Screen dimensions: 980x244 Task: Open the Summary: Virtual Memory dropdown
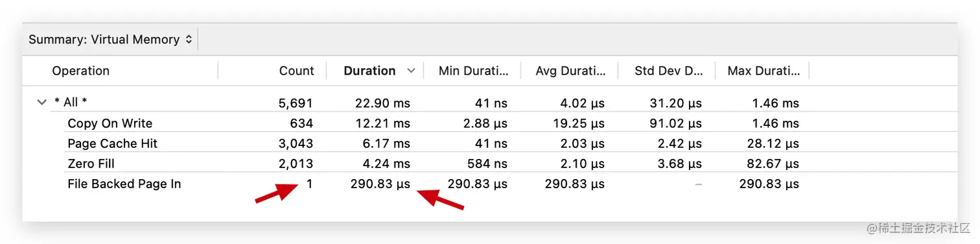click(110, 40)
